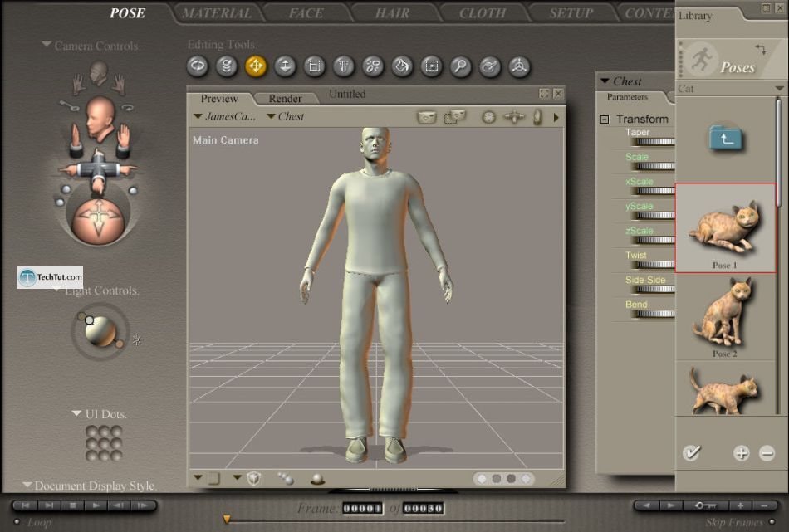Switch to the Material room tab
Viewport: 789px width, 532px height.
pos(217,13)
